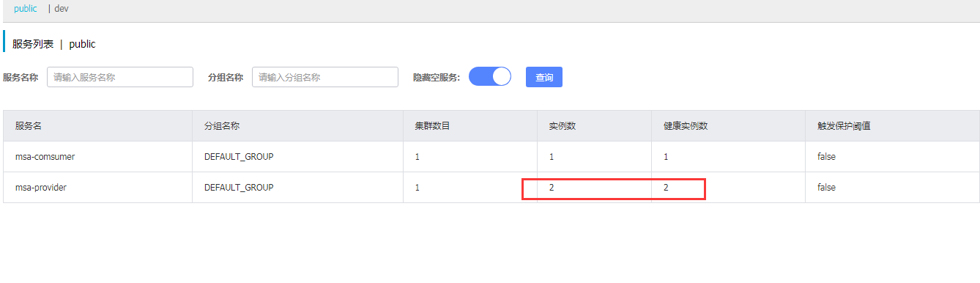Click false threshold value in msa-comsumer row
980x283 pixels.
pyautogui.click(x=826, y=157)
